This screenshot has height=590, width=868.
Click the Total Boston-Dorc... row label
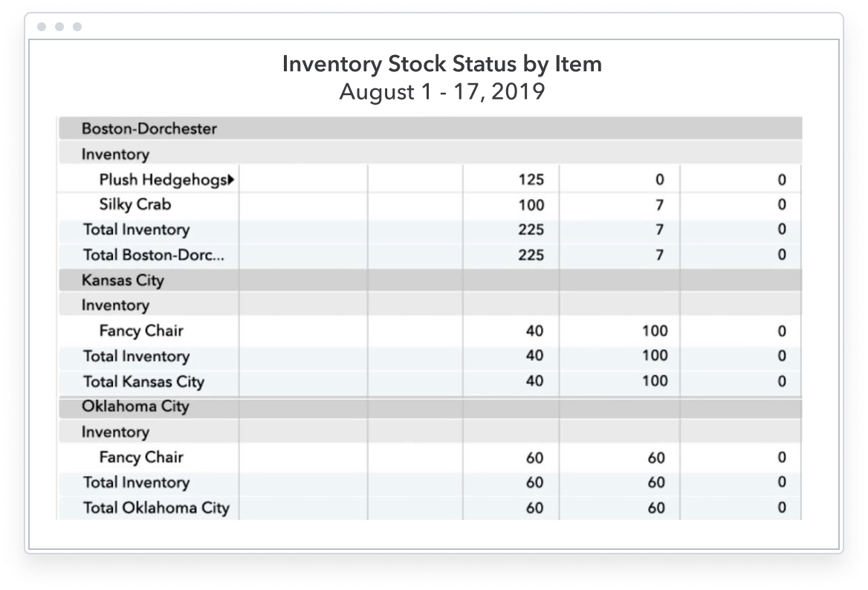153,255
